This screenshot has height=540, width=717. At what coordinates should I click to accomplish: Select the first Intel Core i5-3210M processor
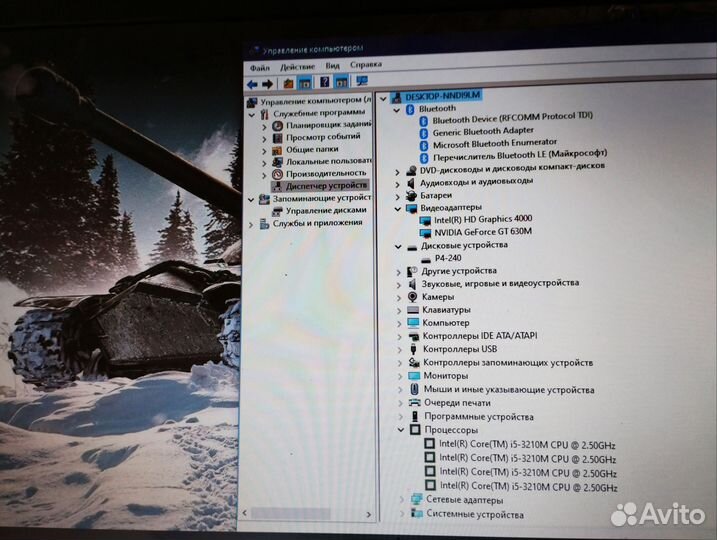tap(528, 443)
